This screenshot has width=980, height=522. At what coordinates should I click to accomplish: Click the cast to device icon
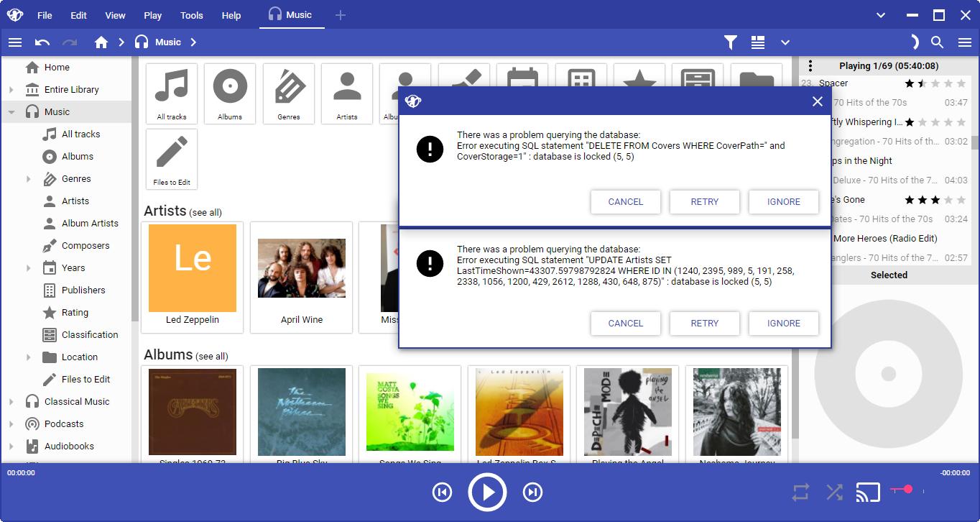click(x=868, y=493)
